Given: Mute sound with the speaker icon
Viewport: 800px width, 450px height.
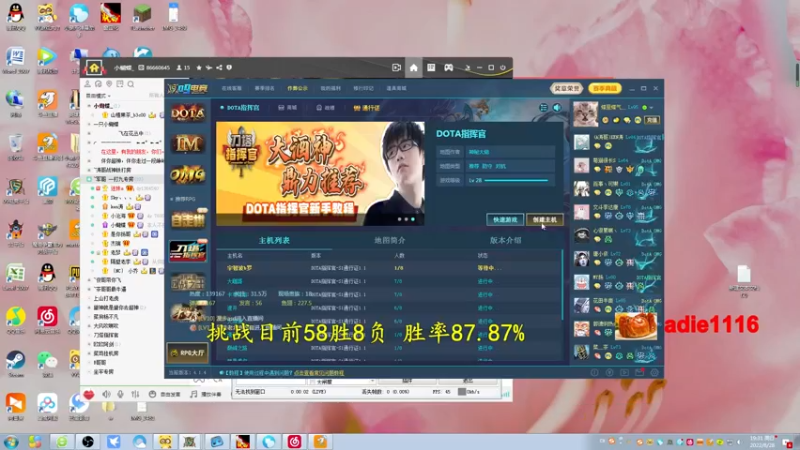Looking at the screenshot, I should [557, 108].
